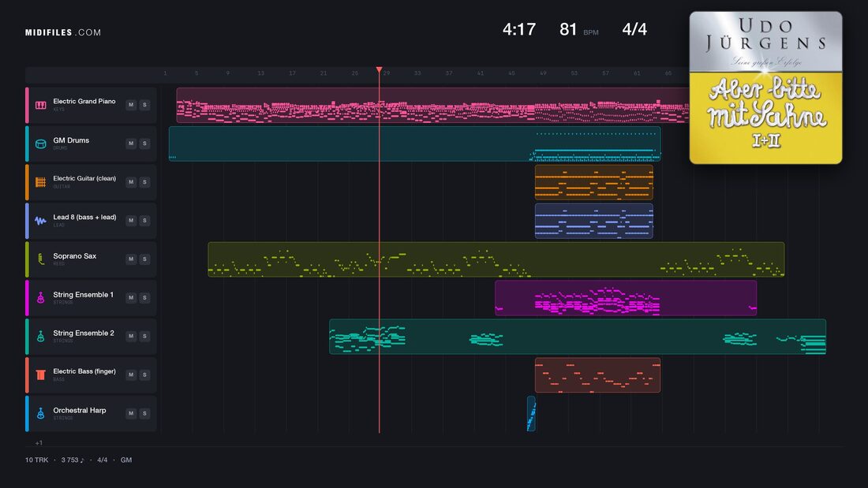Click the Udo Jürgens album cover
The image size is (868, 488).
(x=765, y=88)
